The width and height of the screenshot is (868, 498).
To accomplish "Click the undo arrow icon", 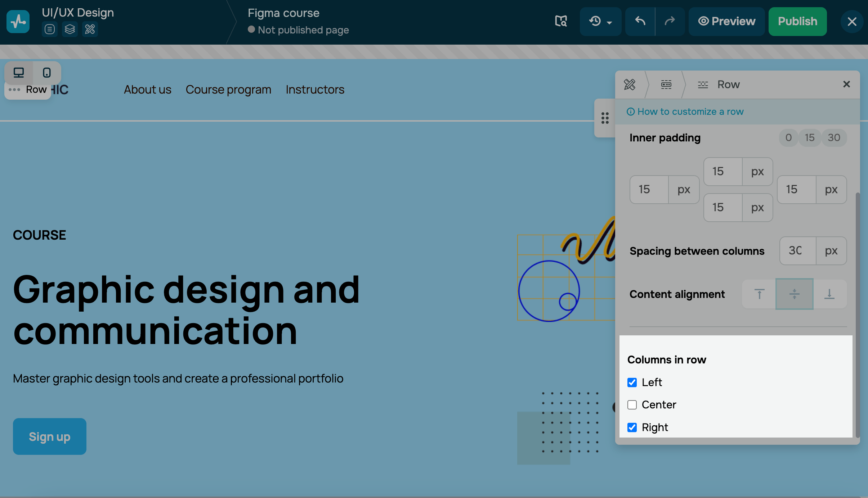I will coord(640,21).
